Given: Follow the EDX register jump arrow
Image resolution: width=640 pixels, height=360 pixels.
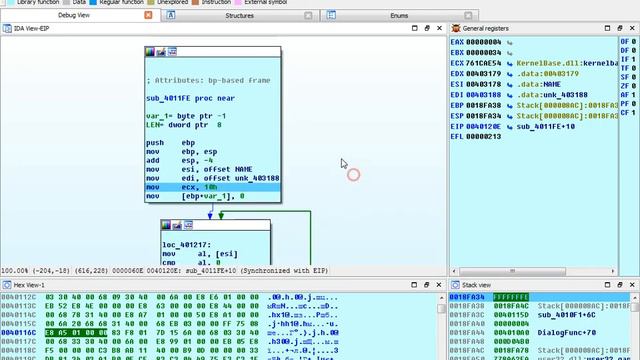Looking at the screenshot, I should click(x=510, y=74).
